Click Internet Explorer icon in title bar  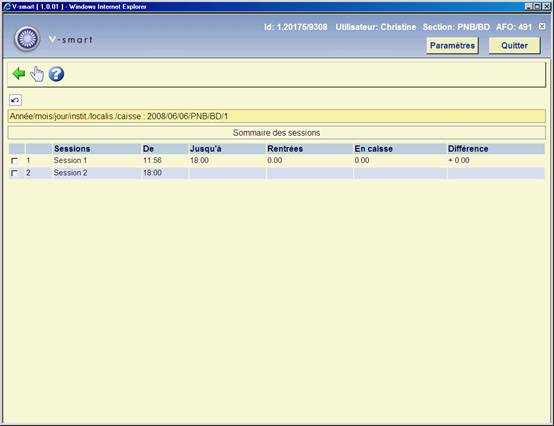pos(7,6)
